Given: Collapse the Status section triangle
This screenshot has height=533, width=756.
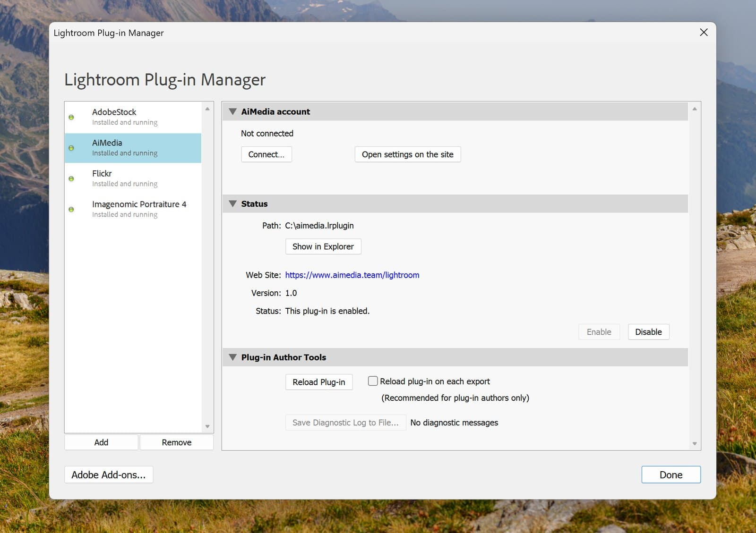Looking at the screenshot, I should click(x=232, y=204).
